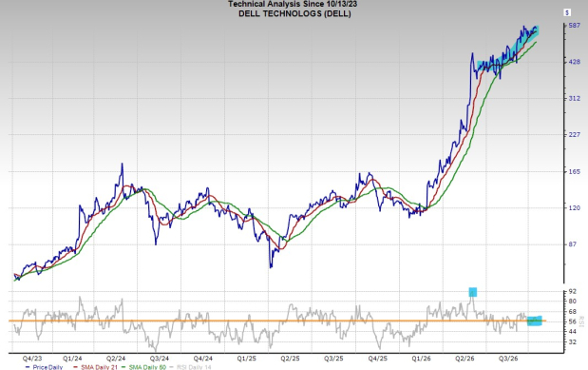Viewport: 588px width, 370px height.
Task: Click the Q2/25 date axis label
Action: (x=290, y=359)
